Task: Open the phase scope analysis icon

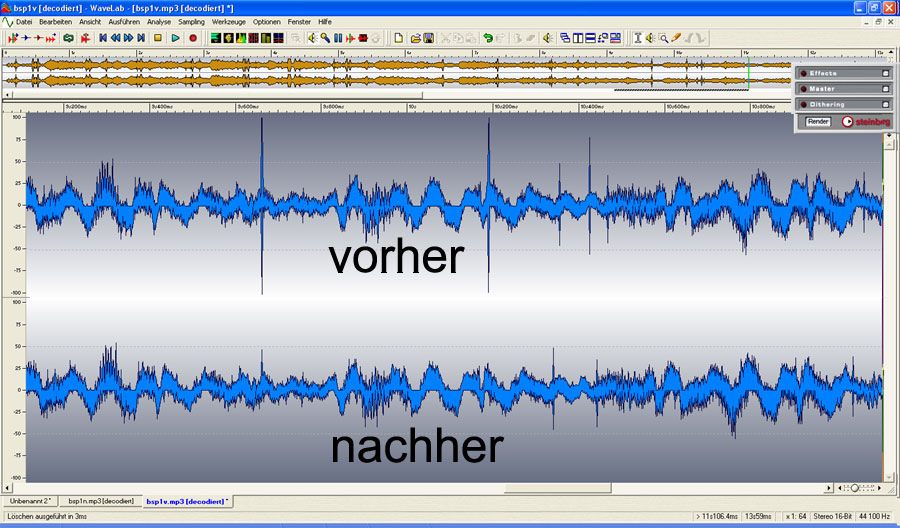Action: 228,38
